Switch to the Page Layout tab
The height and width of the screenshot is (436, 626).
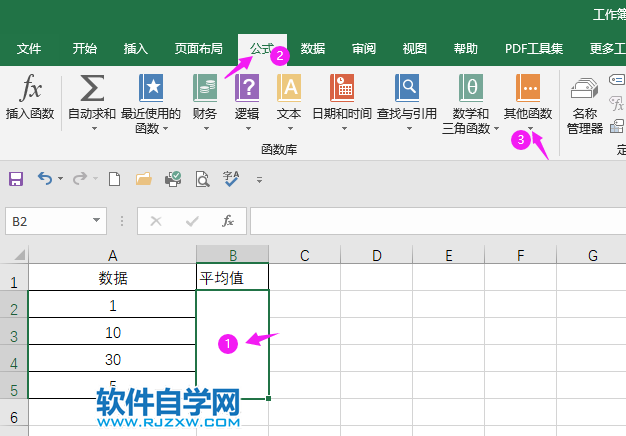(x=198, y=49)
